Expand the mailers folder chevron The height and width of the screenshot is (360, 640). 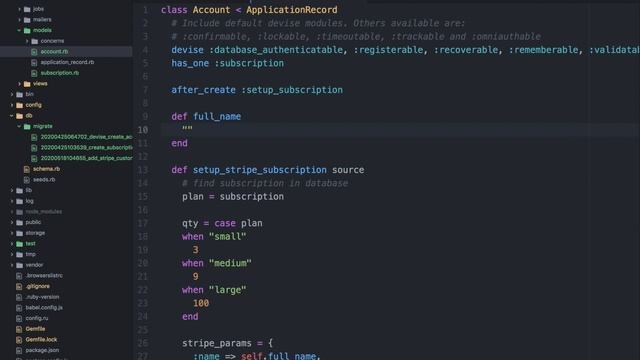[x=20, y=20]
